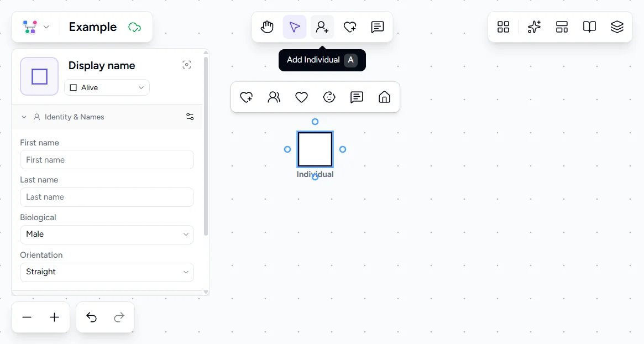Open the Orientation Straight dropdown
The image size is (644, 344).
pos(107,272)
